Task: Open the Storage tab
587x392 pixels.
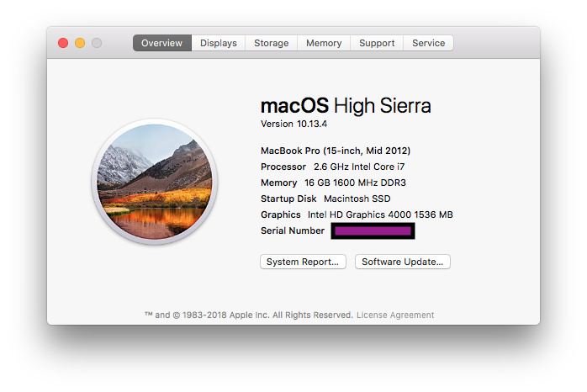Action: [x=272, y=43]
